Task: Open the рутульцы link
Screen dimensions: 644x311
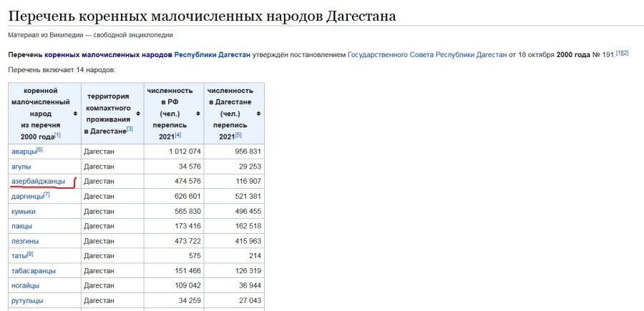Action: pos(27,301)
